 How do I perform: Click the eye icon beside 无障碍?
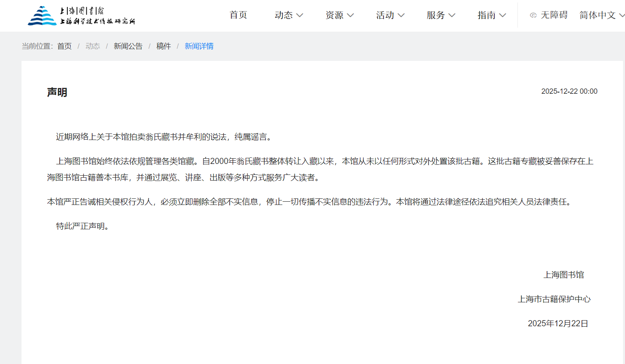[x=533, y=15]
